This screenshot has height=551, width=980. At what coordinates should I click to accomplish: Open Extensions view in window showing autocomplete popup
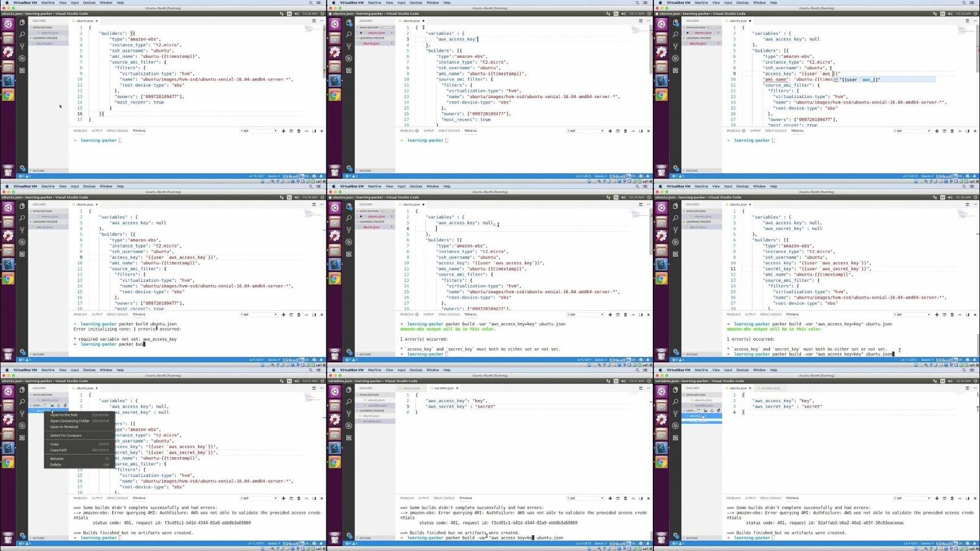pos(676,70)
